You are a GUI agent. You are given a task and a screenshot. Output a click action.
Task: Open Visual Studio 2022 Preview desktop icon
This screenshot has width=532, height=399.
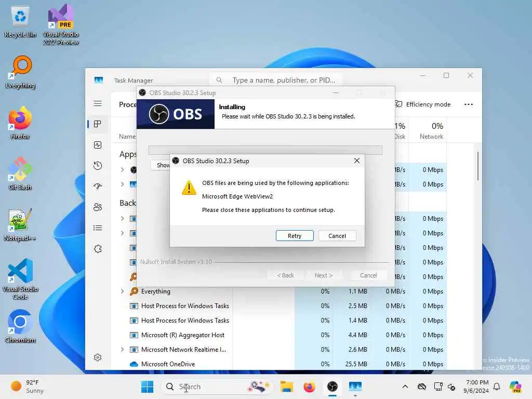(x=60, y=25)
